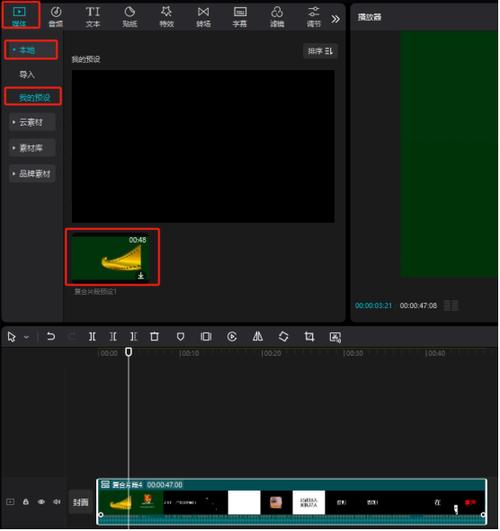Click the 00:10 mark on ruler
Viewport: 500px width, 531px height.
coord(189,354)
